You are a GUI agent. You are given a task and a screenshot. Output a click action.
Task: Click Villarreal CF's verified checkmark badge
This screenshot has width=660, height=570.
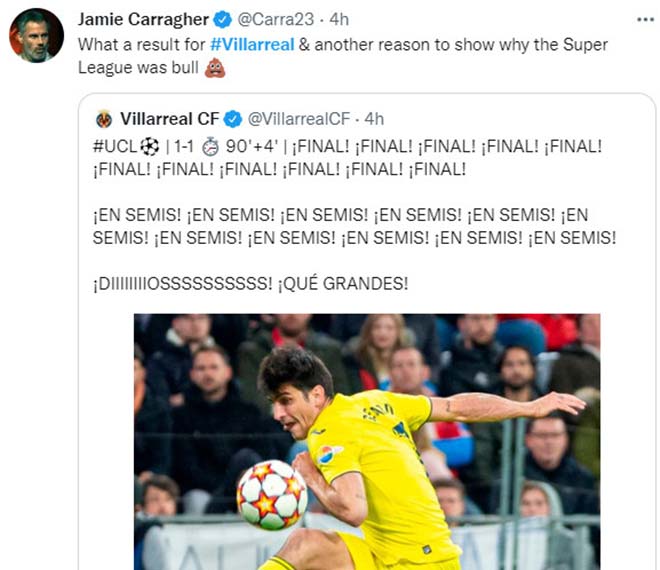pos(233,119)
